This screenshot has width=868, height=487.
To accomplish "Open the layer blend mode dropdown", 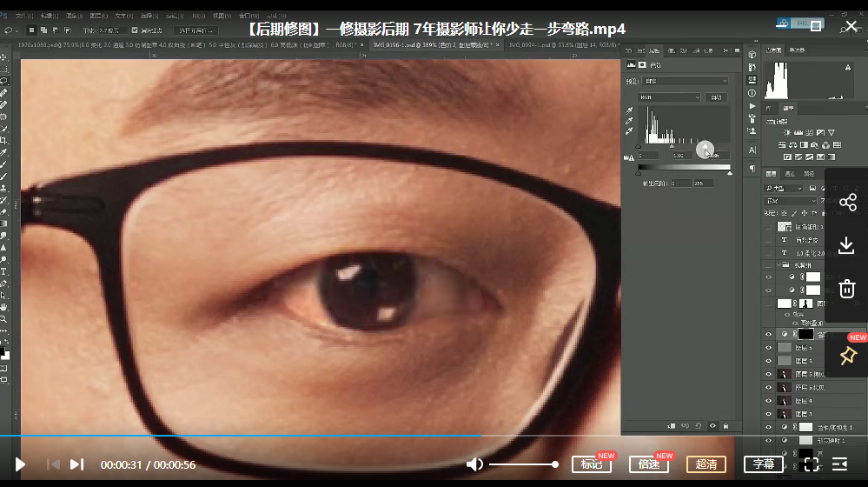I will tap(790, 201).
